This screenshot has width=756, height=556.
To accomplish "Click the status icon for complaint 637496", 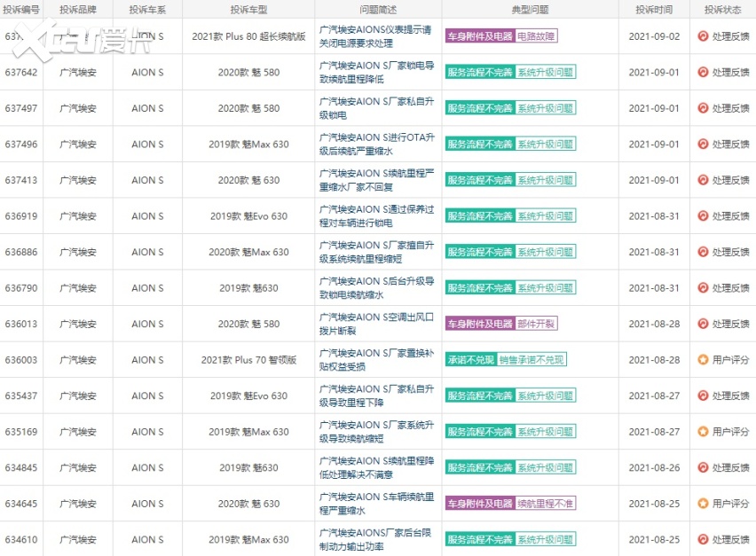I will 703,144.
